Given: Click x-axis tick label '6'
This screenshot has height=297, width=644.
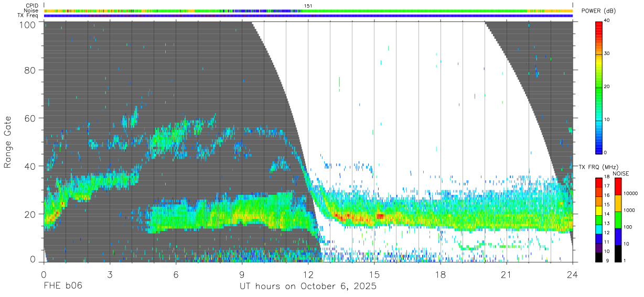Looking at the screenshot, I should click(176, 275).
